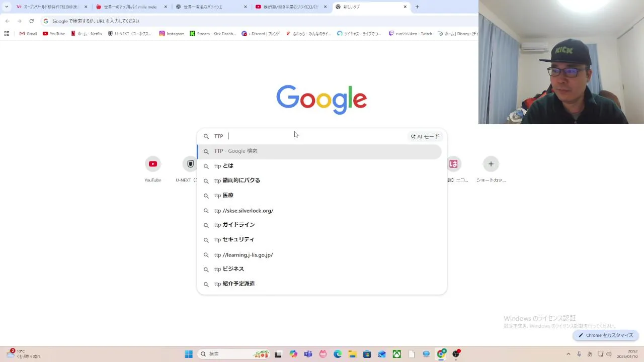Open the YouTube shortcut tile

click(x=153, y=169)
